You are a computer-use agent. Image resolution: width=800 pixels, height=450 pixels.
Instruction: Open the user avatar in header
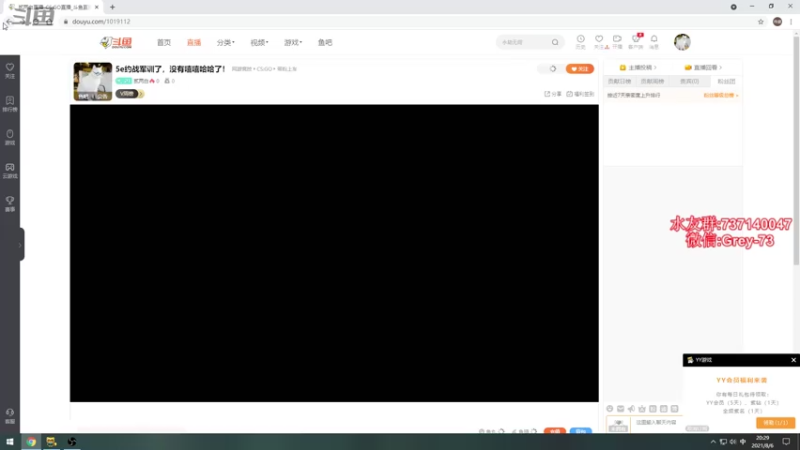point(682,42)
